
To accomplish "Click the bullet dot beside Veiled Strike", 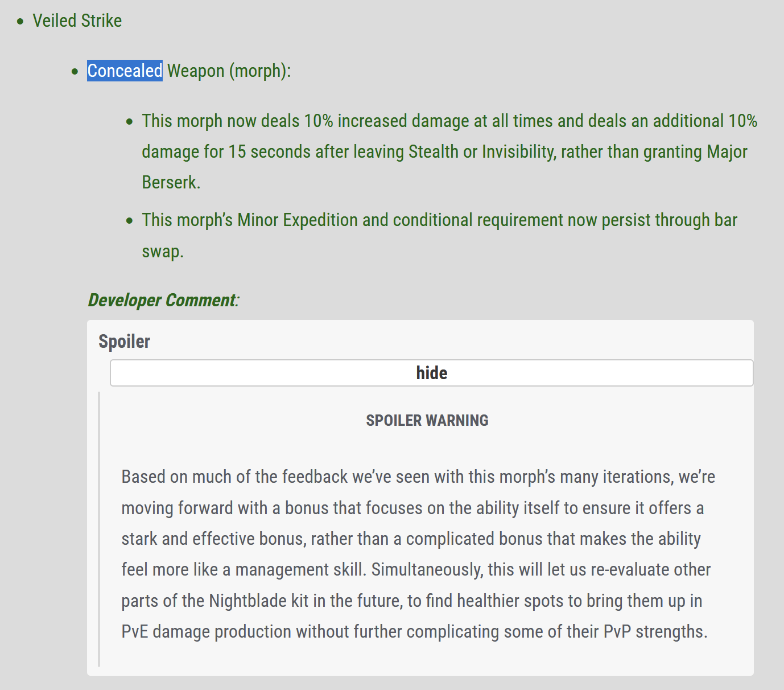I will coord(20,22).
